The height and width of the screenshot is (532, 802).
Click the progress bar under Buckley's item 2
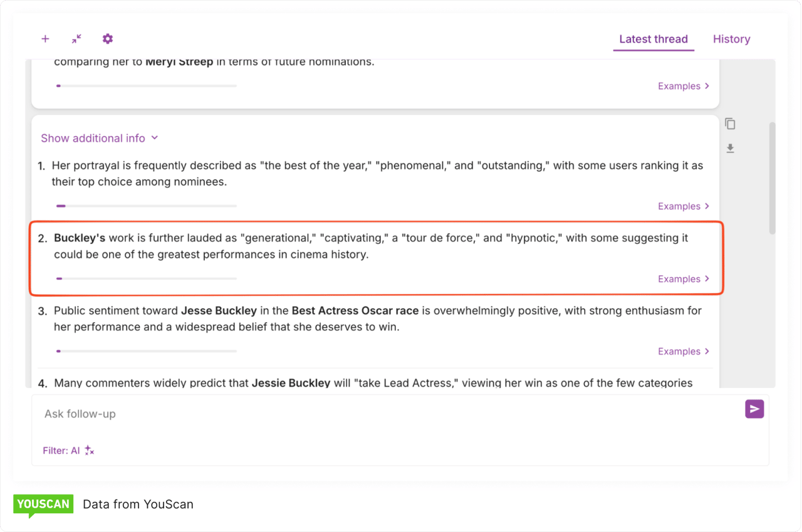(x=146, y=279)
